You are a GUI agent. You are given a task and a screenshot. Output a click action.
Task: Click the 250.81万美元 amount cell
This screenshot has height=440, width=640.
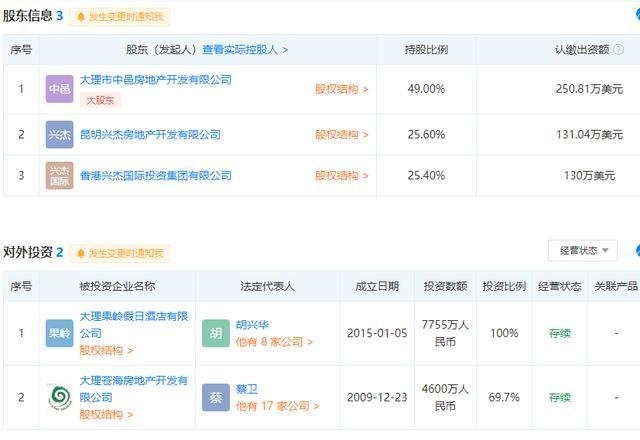pos(589,89)
